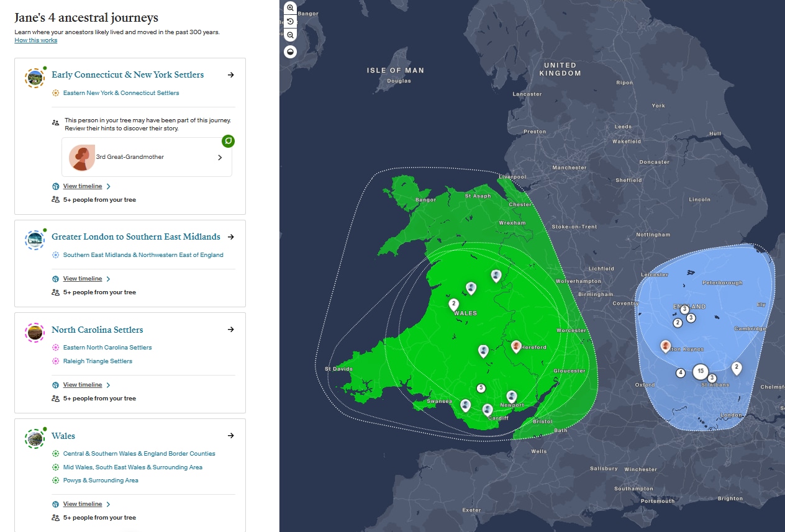This screenshot has height=532, width=785.
Task: View timeline for Wales journey
Action: (83, 504)
